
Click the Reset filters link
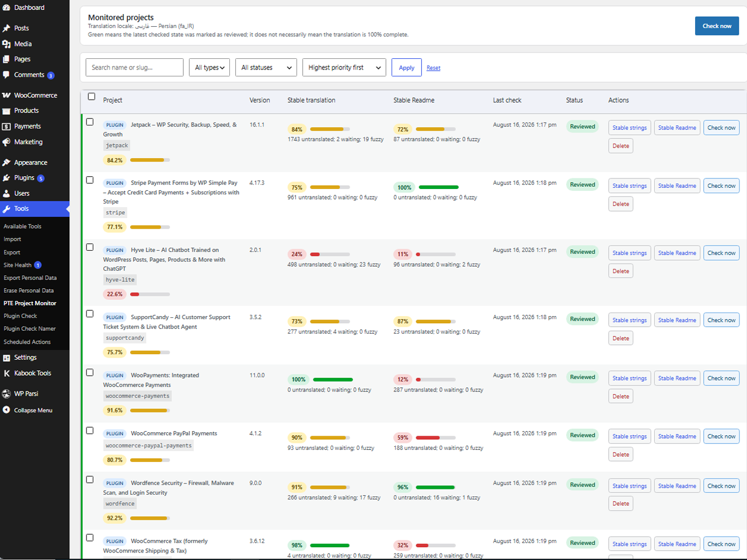click(434, 68)
